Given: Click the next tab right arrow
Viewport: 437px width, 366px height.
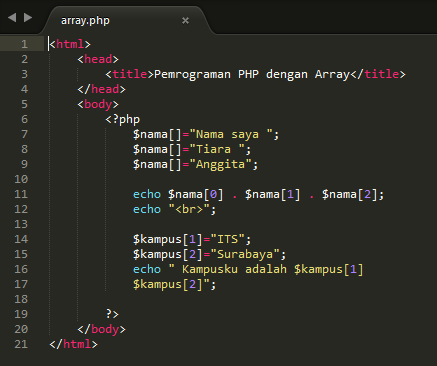Looking at the screenshot, I should pyautogui.click(x=28, y=17).
